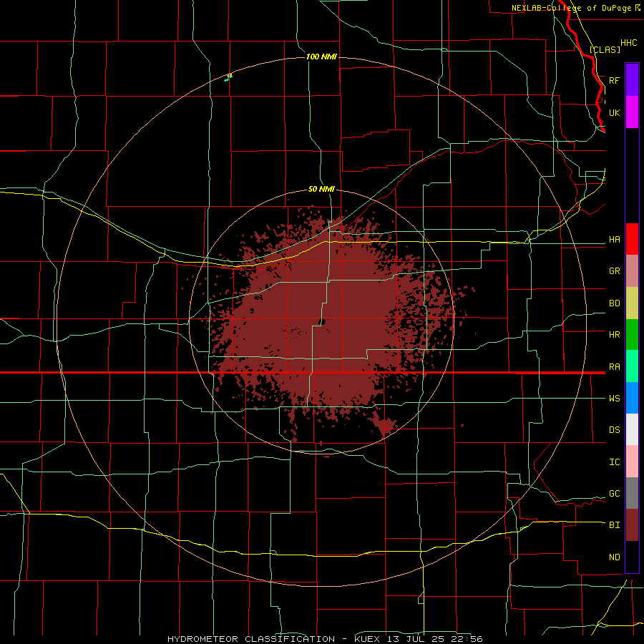The height and width of the screenshot is (644, 644).
Task: Click the RA legend label
Action: pos(614,367)
